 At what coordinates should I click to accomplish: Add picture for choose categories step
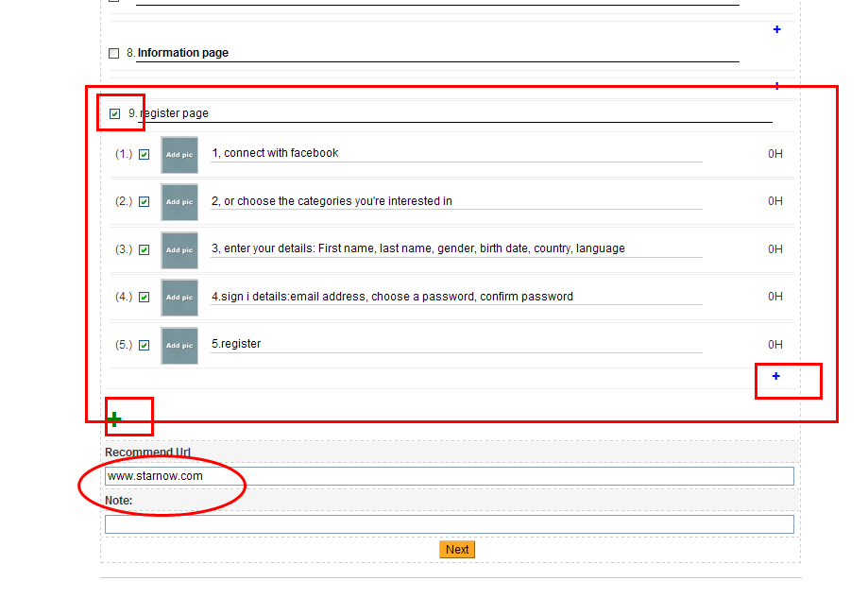point(179,202)
